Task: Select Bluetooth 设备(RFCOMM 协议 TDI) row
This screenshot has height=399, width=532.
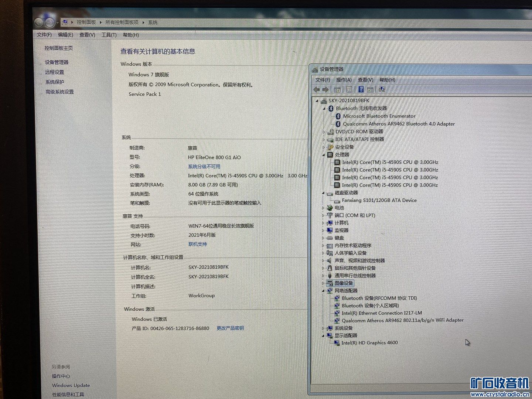Action: [375, 298]
